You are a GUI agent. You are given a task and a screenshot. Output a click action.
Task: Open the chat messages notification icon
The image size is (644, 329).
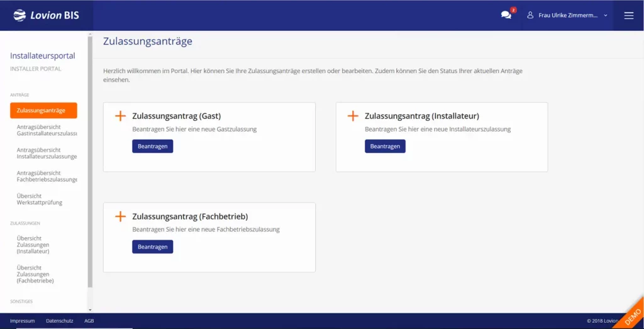pos(506,15)
